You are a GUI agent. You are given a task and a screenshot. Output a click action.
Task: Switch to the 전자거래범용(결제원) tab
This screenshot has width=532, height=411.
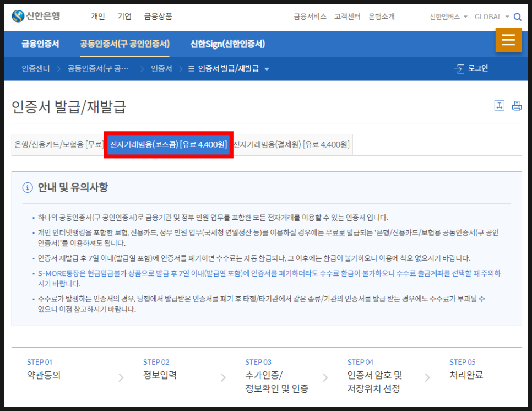(291, 144)
